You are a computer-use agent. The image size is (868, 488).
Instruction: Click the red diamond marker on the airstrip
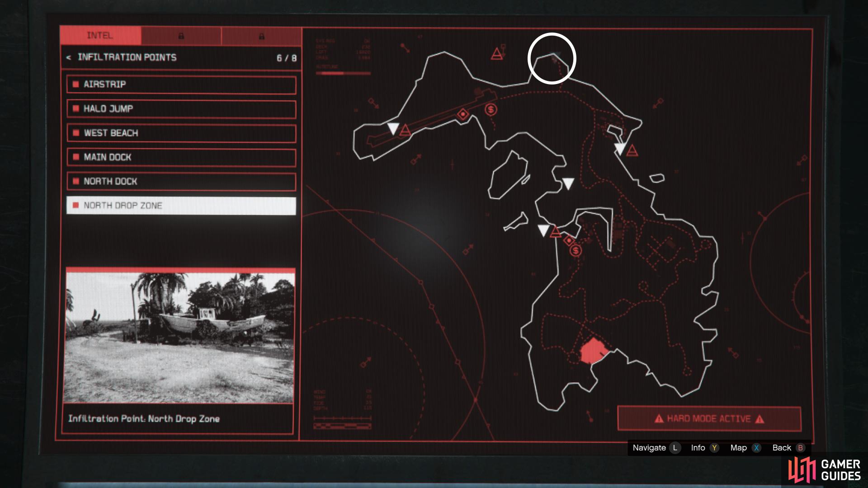pyautogui.click(x=462, y=114)
